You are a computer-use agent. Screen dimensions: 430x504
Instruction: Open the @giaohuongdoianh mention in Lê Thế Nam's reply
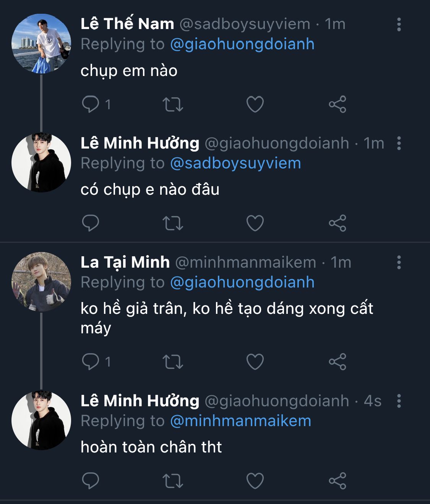[x=242, y=44]
